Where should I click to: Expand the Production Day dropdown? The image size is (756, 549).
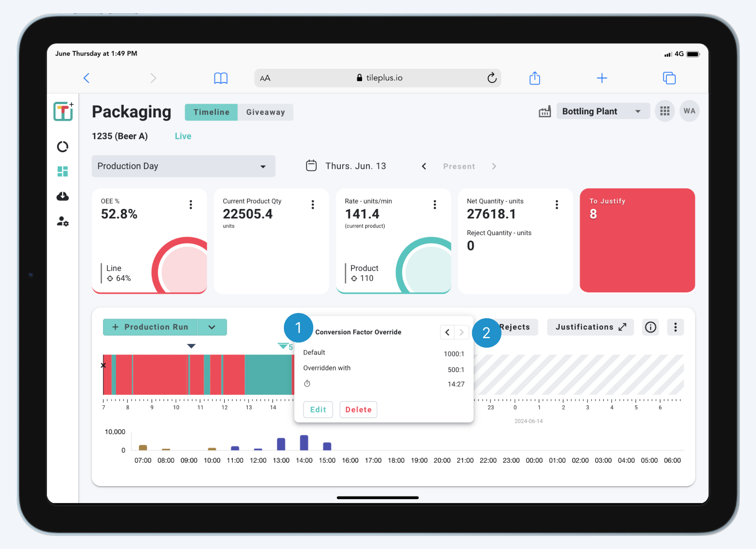(x=183, y=166)
